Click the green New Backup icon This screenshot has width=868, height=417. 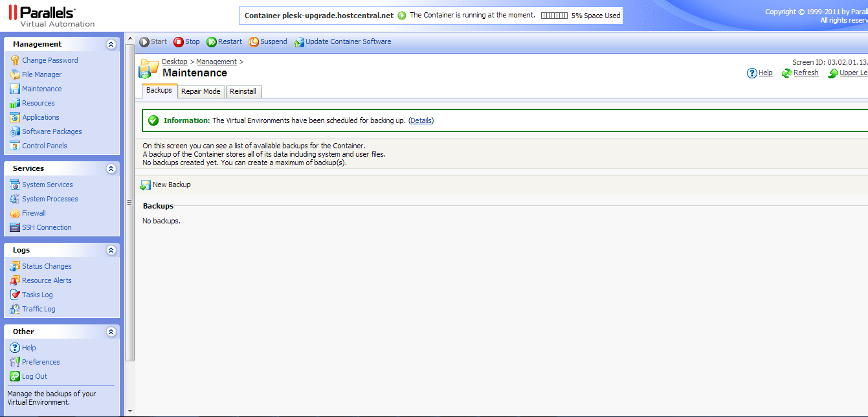click(x=146, y=185)
